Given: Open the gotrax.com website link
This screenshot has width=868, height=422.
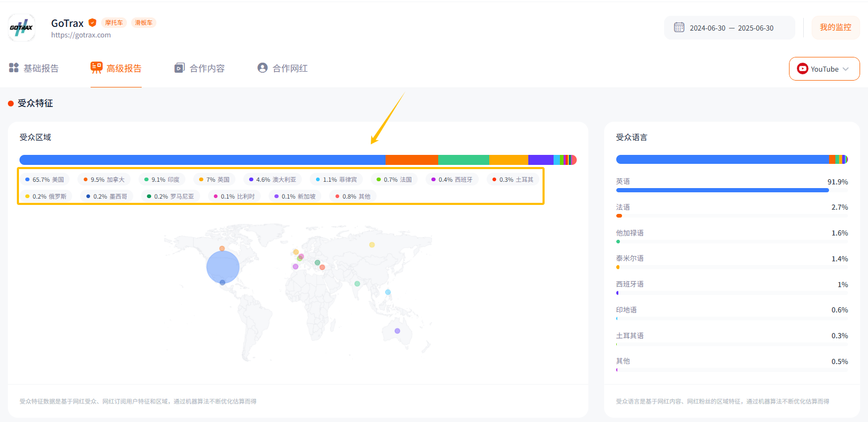Looking at the screenshot, I should tap(81, 35).
